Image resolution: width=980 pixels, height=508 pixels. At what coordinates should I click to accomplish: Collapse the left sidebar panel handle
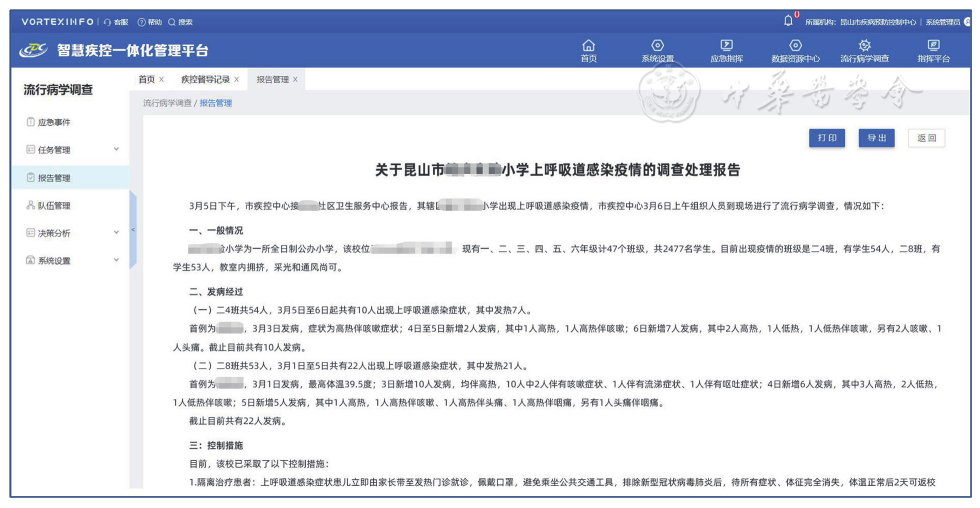[133, 230]
